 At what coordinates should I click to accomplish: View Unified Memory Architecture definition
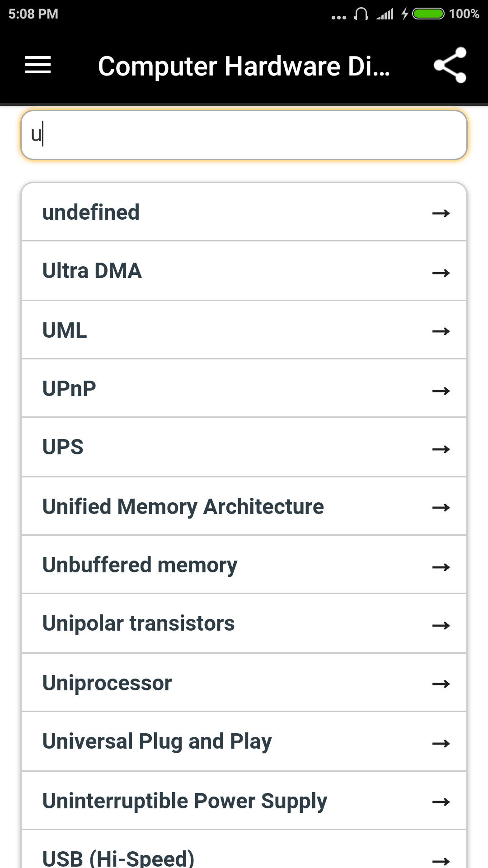(244, 506)
